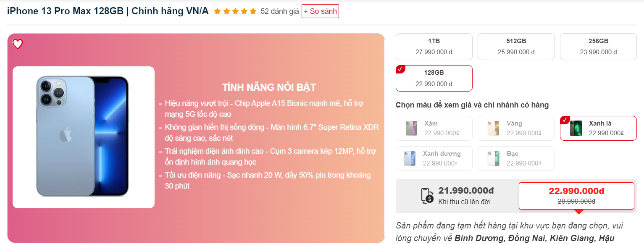Click the Vàng color phone thumbnail icon
The height and width of the screenshot is (244, 644).
click(493, 128)
